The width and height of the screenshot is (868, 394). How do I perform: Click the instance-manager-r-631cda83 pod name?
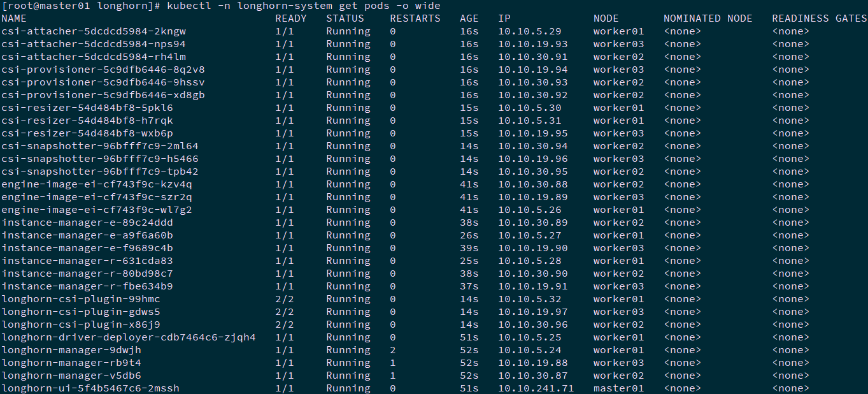click(x=87, y=261)
